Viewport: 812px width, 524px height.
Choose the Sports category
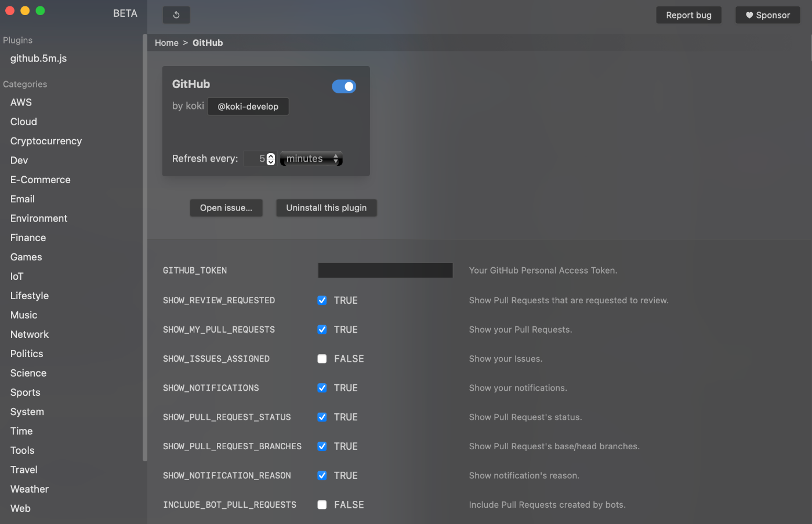coord(26,392)
